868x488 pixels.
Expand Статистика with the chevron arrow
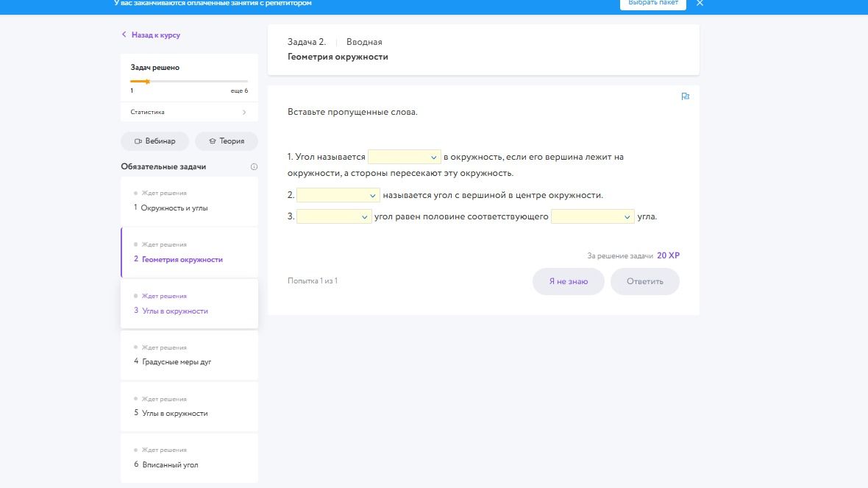click(x=244, y=113)
